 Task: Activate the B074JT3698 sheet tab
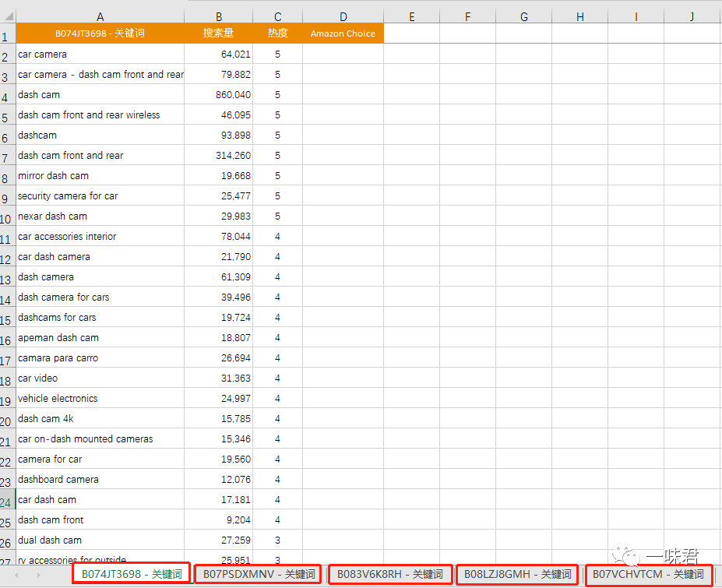pyautogui.click(x=131, y=574)
